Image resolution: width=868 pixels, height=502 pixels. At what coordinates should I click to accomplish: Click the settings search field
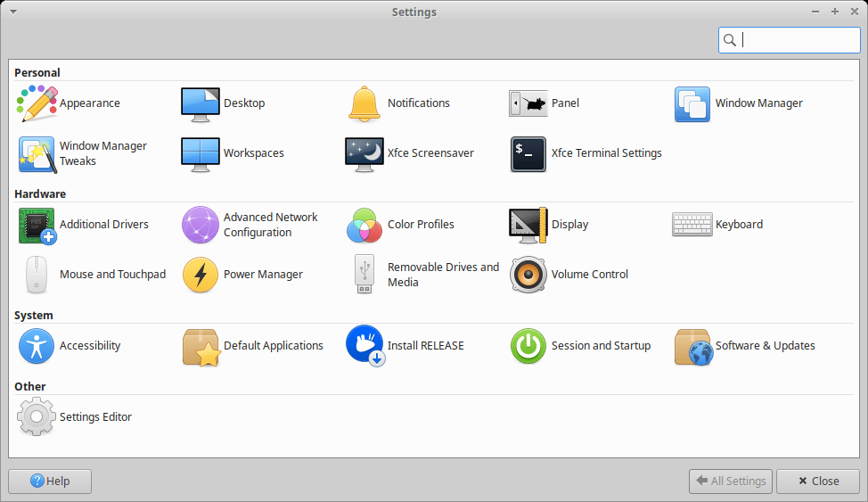click(798, 40)
